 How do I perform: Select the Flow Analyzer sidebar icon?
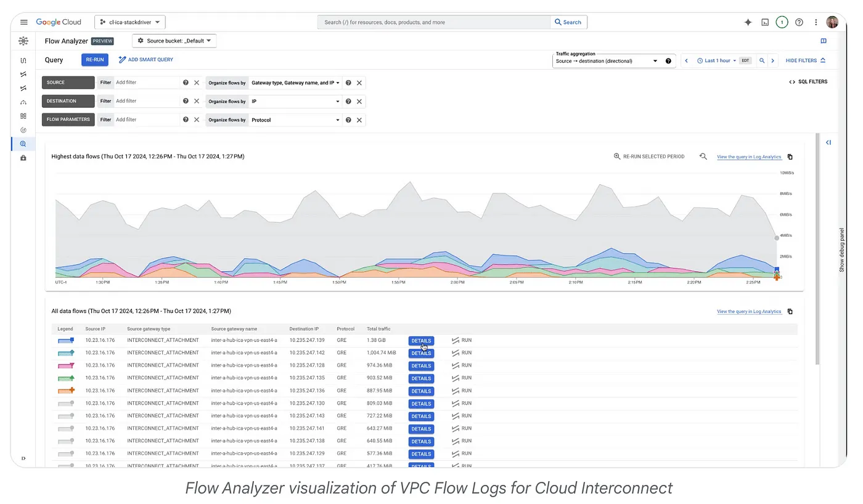coord(23,144)
